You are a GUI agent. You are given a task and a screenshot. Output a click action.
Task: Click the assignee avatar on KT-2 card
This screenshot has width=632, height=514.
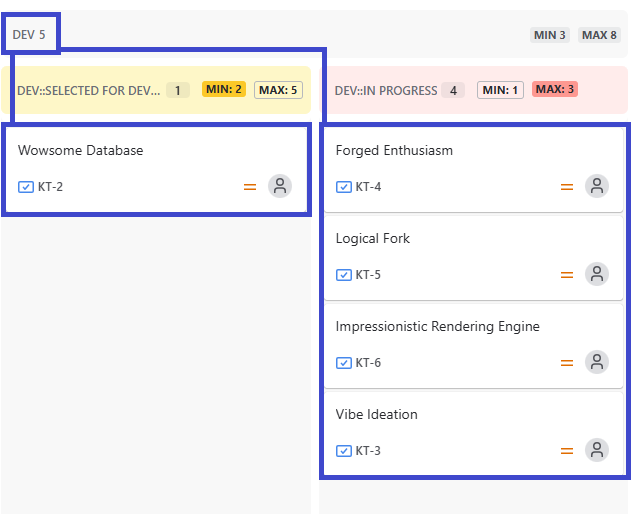click(280, 186)
